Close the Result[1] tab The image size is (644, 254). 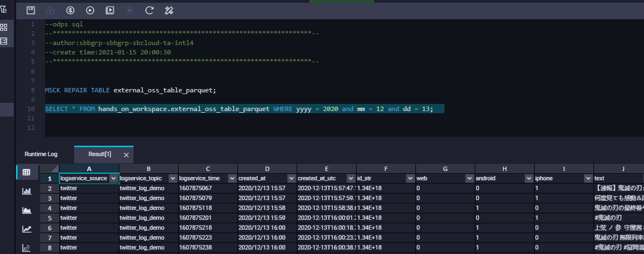pos(126,155)
